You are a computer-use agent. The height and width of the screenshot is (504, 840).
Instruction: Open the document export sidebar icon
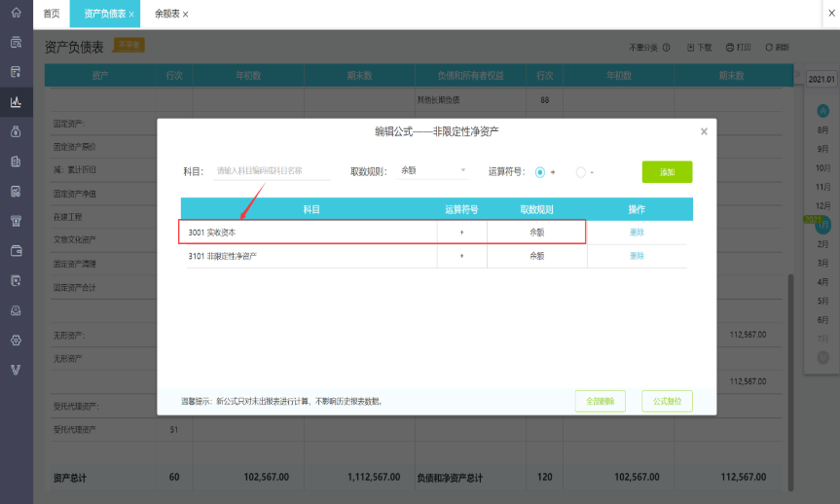click(17, 280)
